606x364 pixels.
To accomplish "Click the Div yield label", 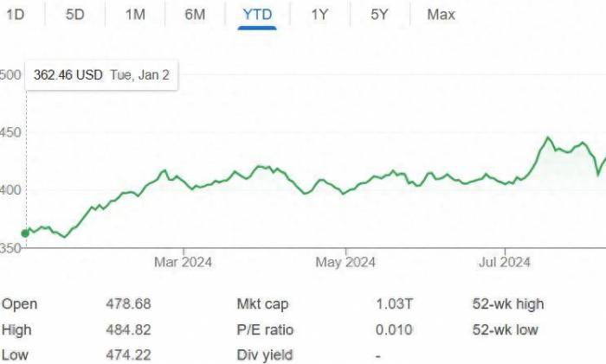I will click(x=264, y=354).
